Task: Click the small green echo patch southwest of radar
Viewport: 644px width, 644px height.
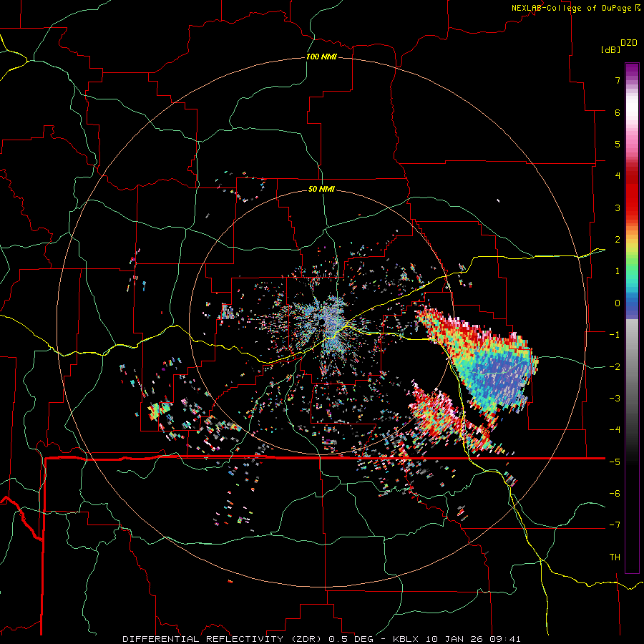Action: (160, 409)
